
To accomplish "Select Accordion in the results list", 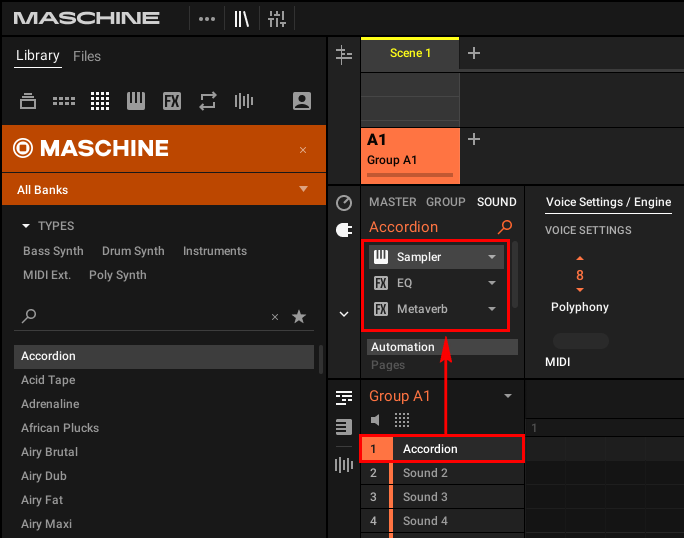I will coord(164,356).
